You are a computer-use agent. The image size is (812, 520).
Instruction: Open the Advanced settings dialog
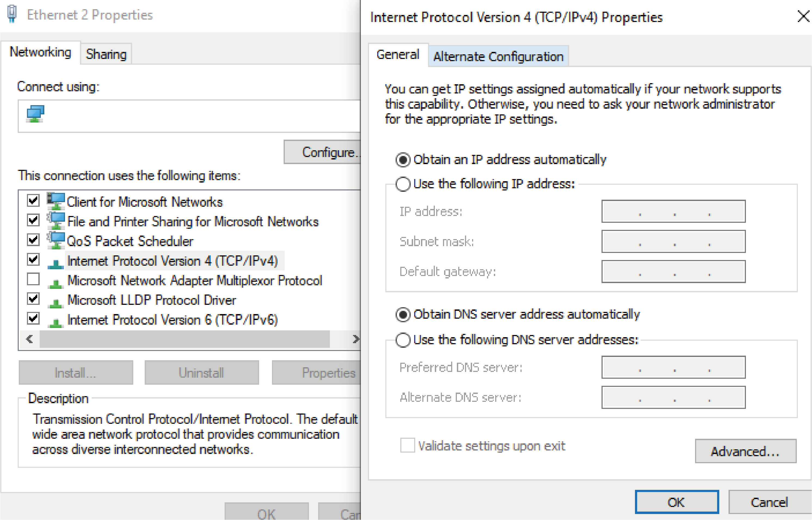(x=745, y=451)
